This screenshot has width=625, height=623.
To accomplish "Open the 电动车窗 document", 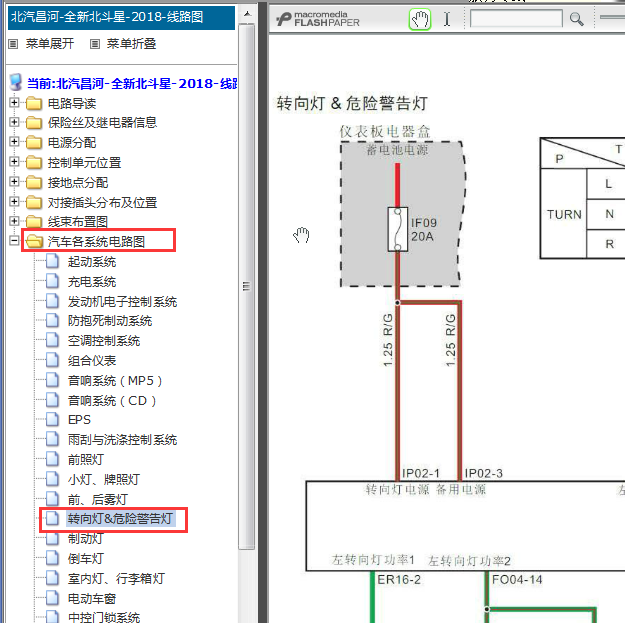I will [x=91, y=598].
